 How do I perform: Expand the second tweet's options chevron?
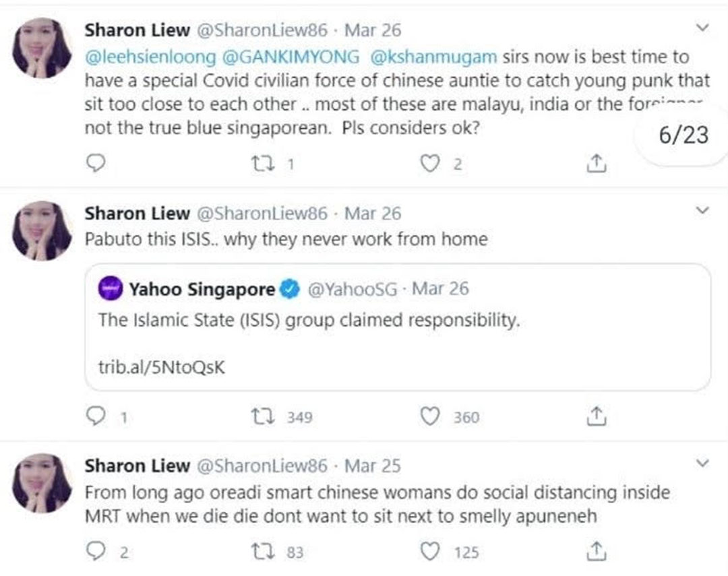[x=702, y=212]
